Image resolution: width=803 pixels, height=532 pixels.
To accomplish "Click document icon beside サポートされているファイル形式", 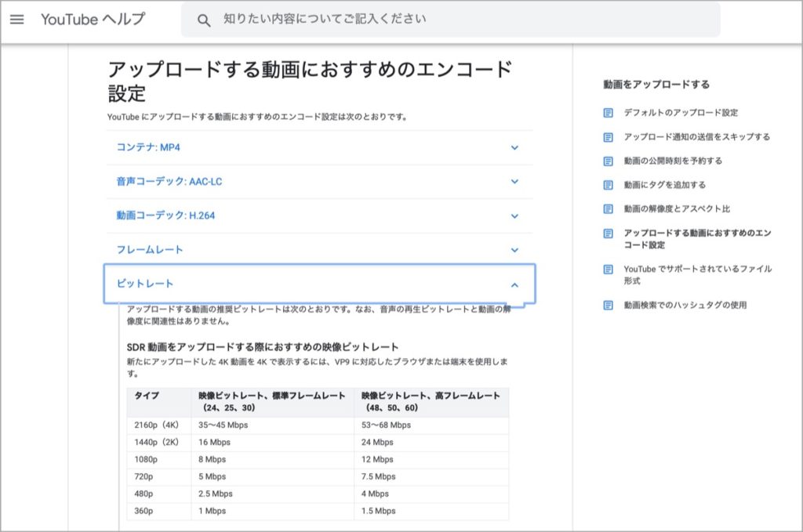I will tap(608, 269).
